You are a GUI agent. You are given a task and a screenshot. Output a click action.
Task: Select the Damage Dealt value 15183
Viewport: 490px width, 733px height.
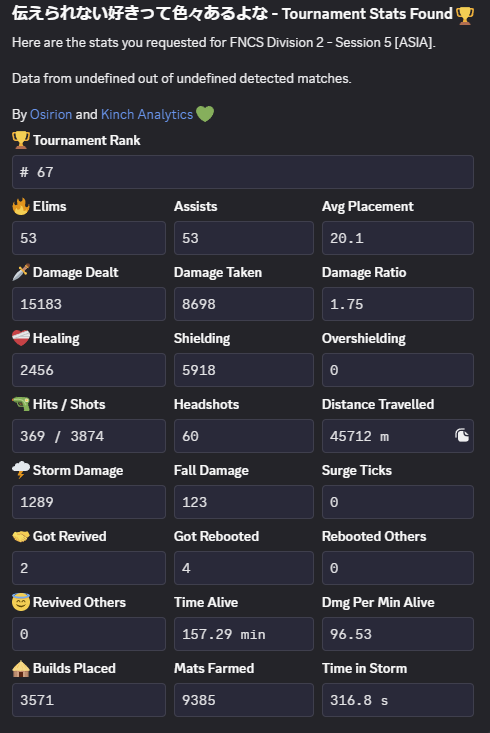click(89, 304)
